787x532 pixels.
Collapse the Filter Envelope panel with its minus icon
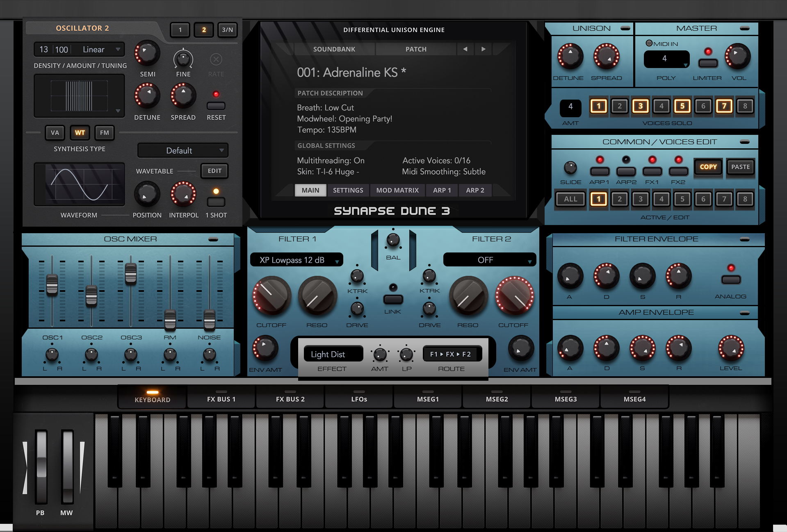(x=745, y=239)
